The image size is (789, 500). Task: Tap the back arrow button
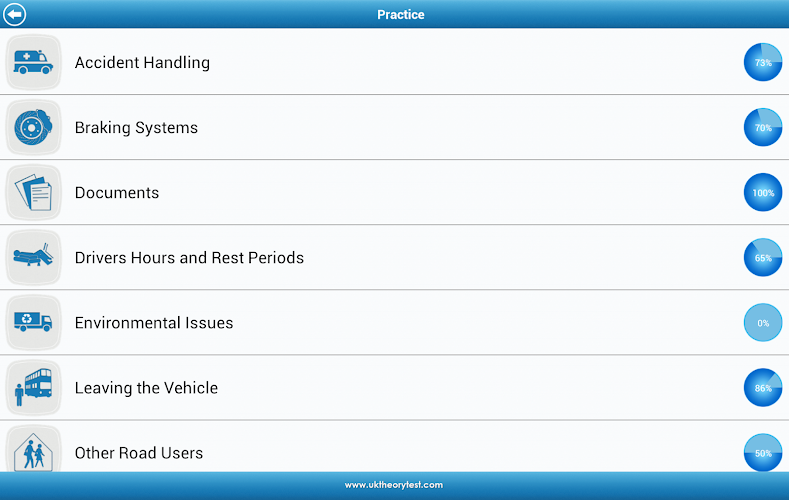coord(15,14)
